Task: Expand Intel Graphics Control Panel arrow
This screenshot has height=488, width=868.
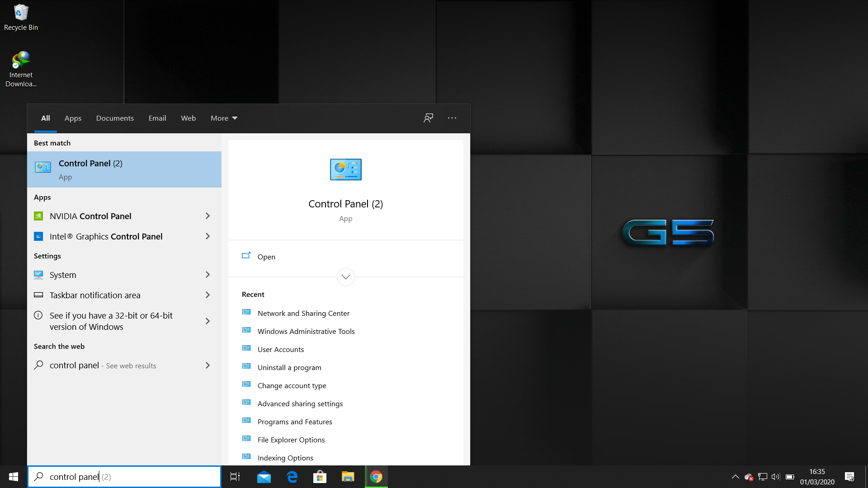Action: pyautogui.click(x=208, y=236)
